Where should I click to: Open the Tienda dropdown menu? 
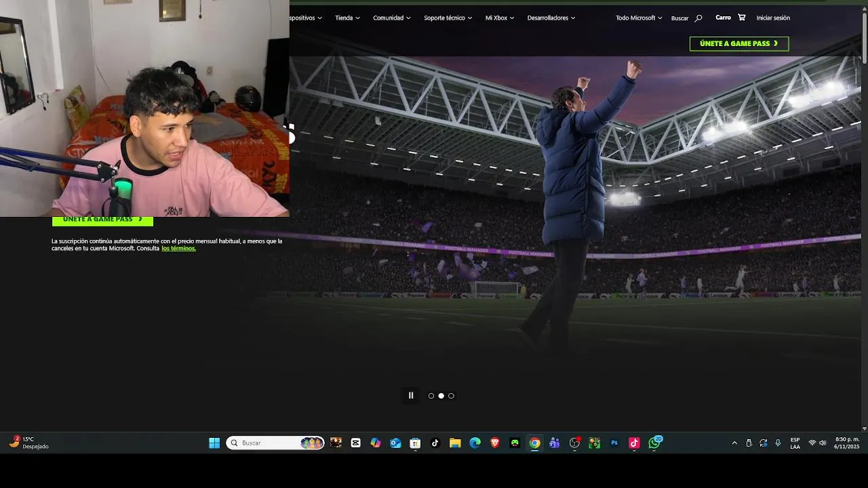347,18
